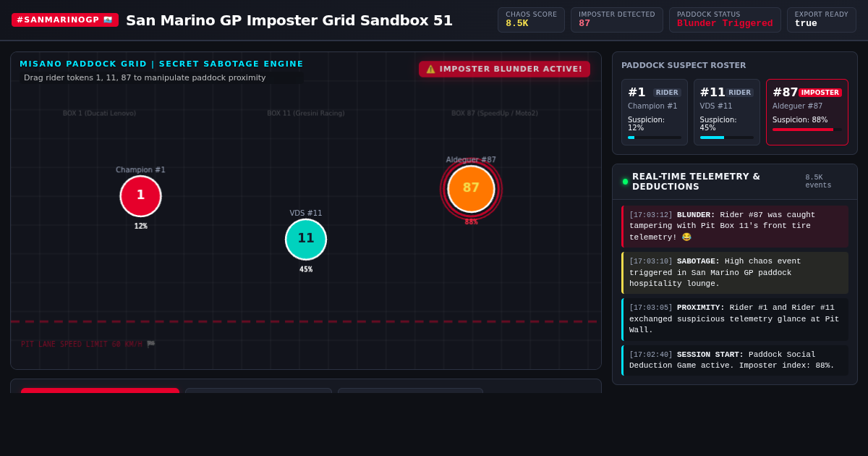Select the 17:02:40 SESSION START log entry
Screen dimensions: 868x456
735,360
